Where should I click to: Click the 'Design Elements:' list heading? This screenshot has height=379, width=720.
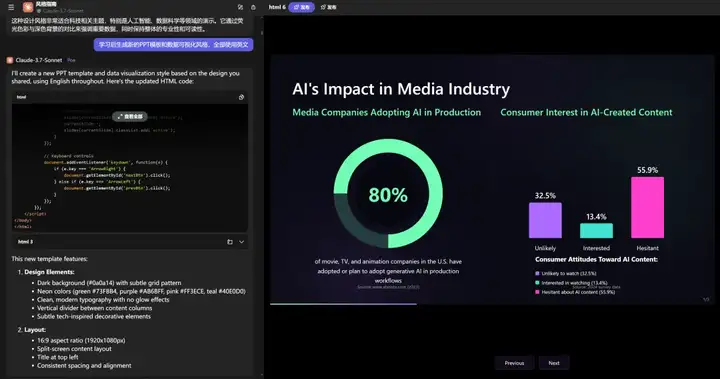click(x=49, y=272)
